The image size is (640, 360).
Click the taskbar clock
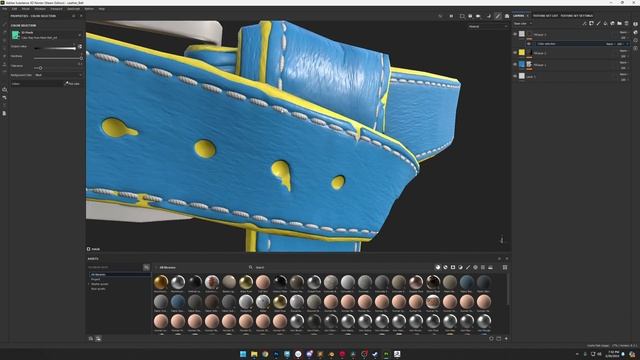click(x=613, y=354)
